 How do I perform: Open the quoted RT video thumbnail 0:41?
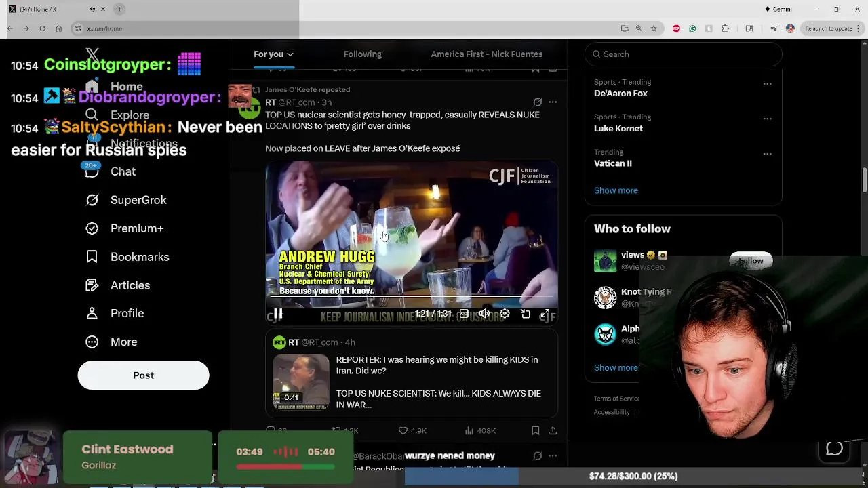(x=300, y=382)
